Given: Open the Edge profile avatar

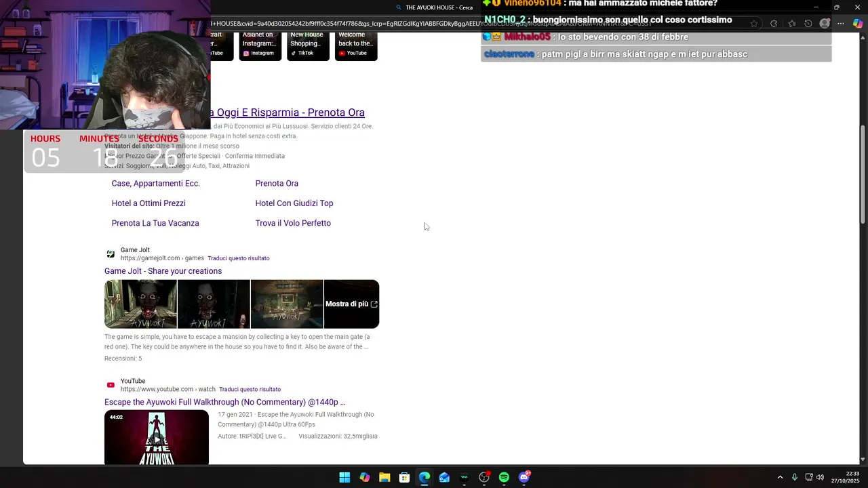Looking at the screenshot, I should [825, 24].
